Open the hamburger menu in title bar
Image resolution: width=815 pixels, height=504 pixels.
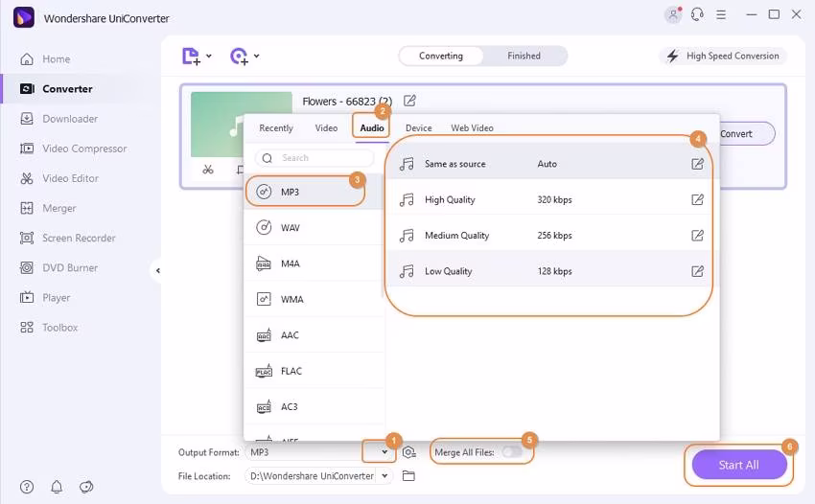click(x=721, y=14)
